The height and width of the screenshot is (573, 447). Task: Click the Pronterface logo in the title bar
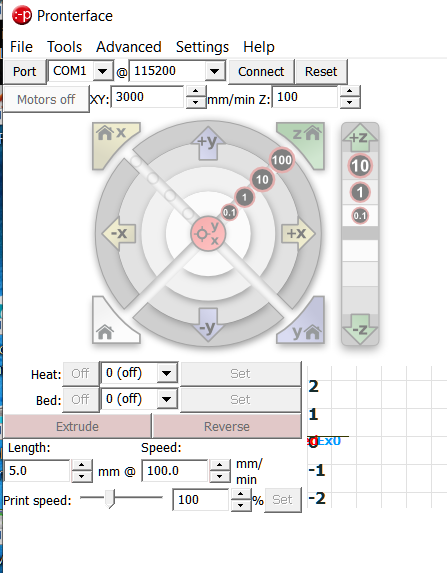click(x=22, y=15)
